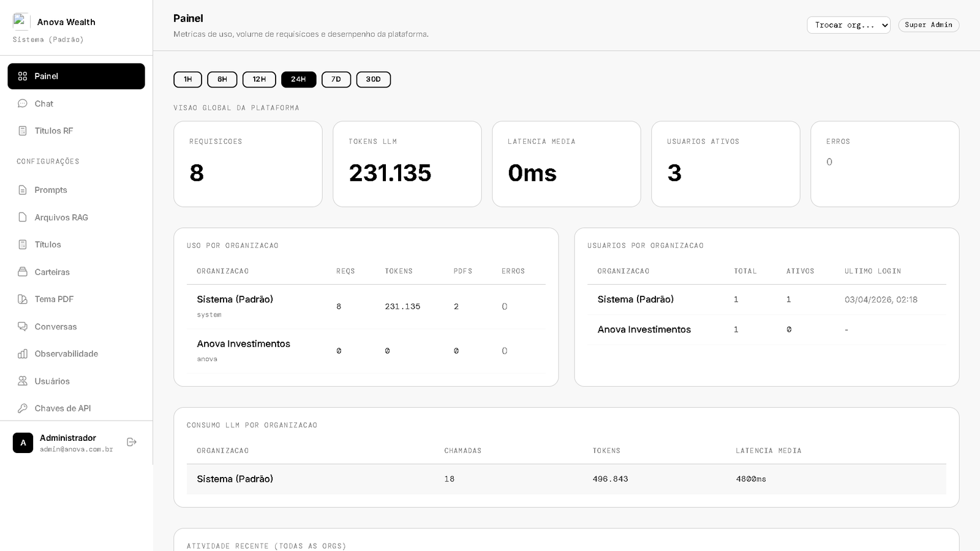Click the Tema PDF icon
The width and height of the screenshot is (980, 551).
pos(23,299)
